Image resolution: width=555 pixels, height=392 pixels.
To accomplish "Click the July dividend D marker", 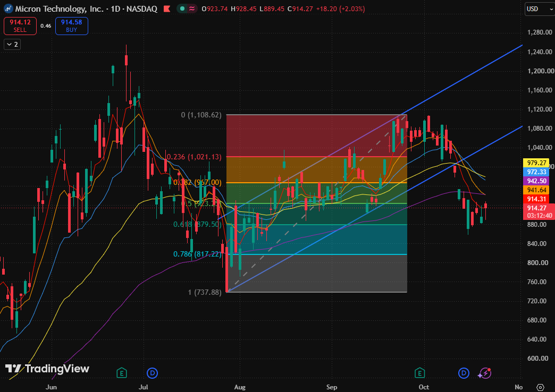I will [x=152, y=373].
